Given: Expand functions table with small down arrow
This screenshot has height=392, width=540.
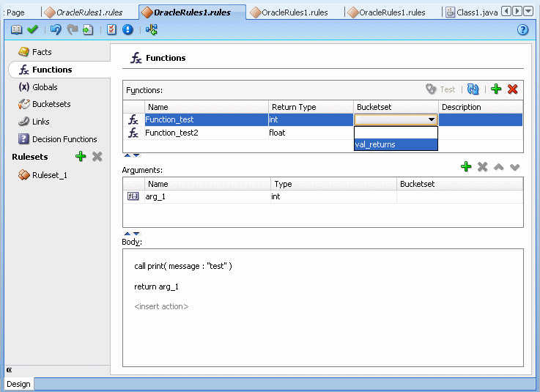Looking at the screenshot, I should click(x=136, y=155).
